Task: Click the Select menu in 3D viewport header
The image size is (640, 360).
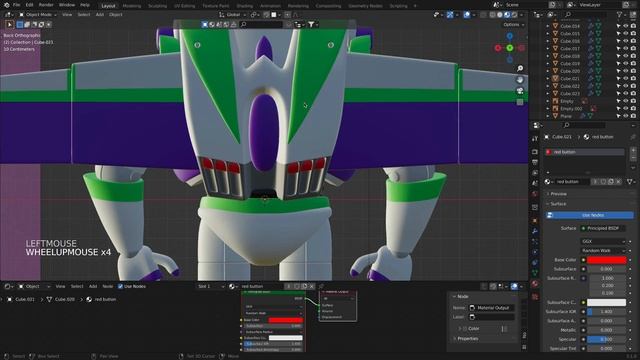Action: tap(84, 15)
